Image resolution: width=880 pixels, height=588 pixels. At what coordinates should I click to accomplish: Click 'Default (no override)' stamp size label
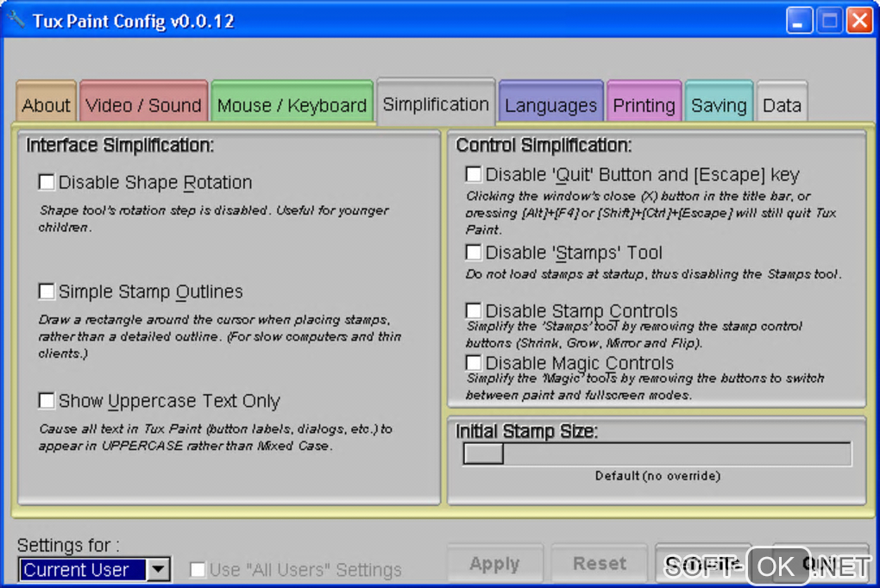pos(657,476)
